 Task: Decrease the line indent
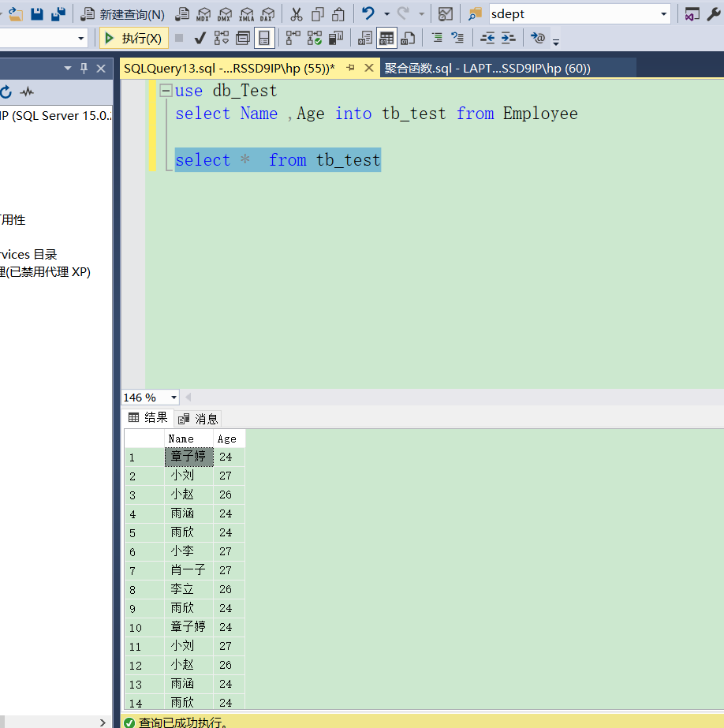coord(487,38)
